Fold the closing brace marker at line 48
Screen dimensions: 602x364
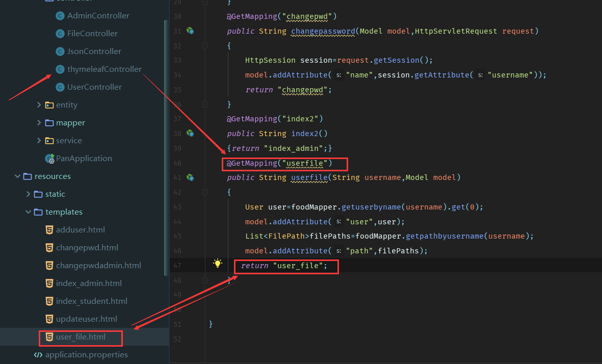coord(205,280)
